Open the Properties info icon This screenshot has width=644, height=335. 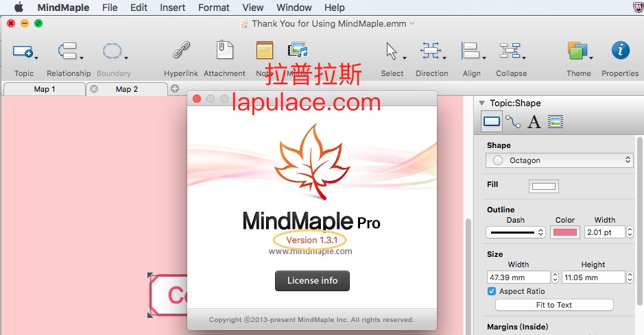(620, 51)
